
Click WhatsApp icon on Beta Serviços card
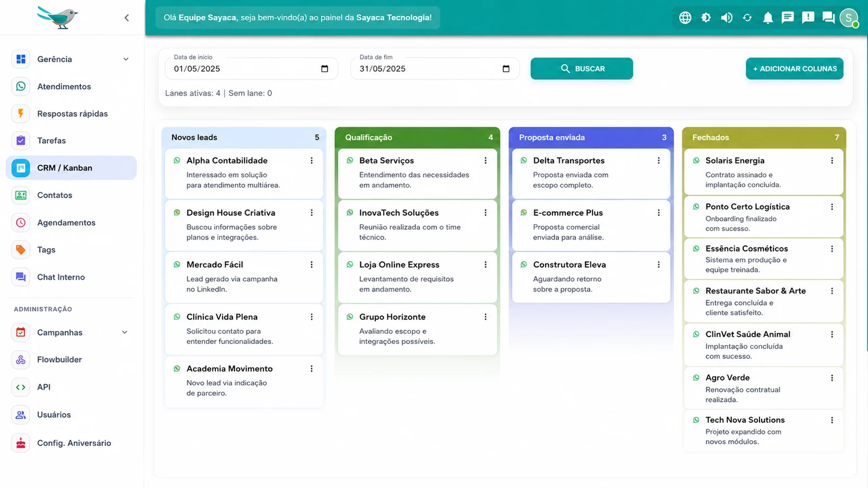[x=350, y=160]
